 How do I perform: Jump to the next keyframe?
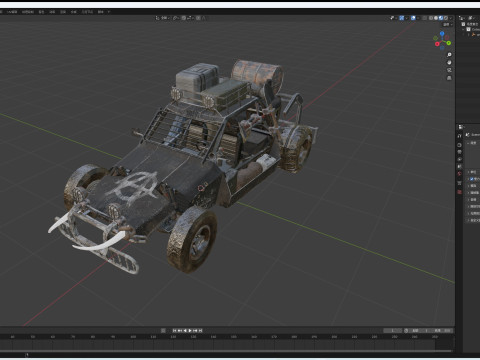[195, 331]
